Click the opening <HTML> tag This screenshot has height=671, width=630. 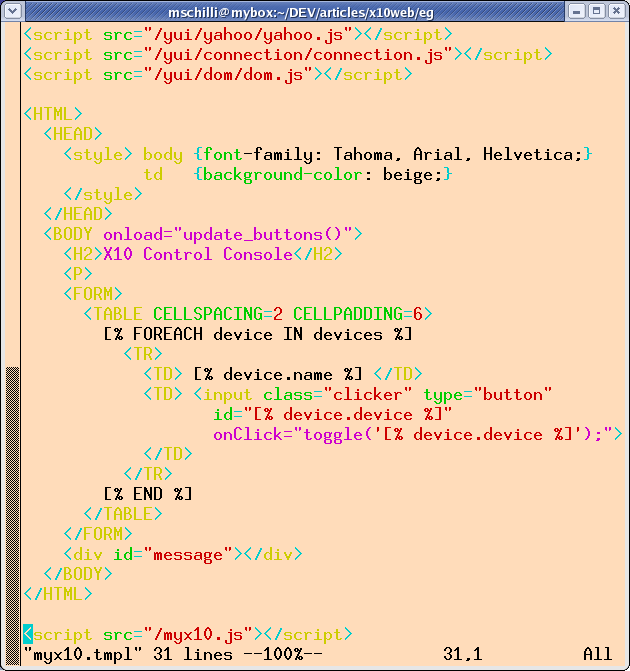(53, 114)
